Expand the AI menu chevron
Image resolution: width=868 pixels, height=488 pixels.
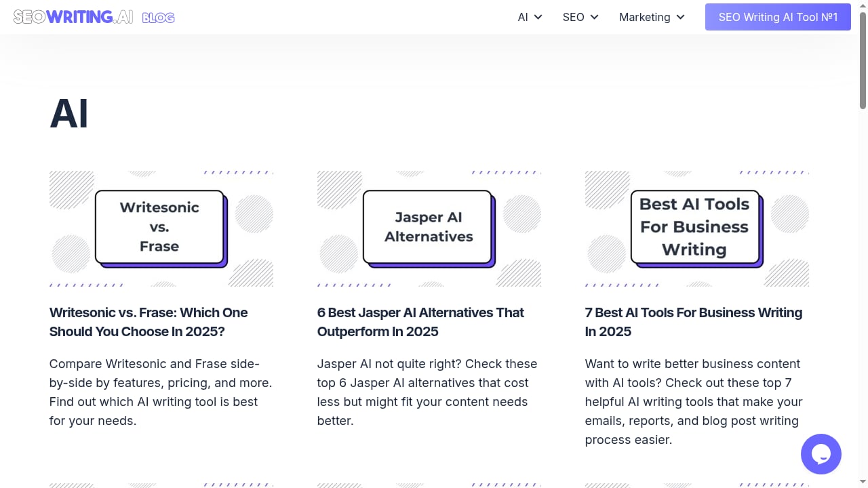tap(538, 17)
